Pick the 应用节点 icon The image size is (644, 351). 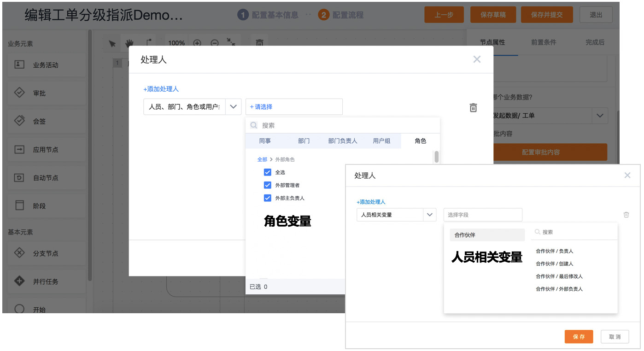click(19, 150)
